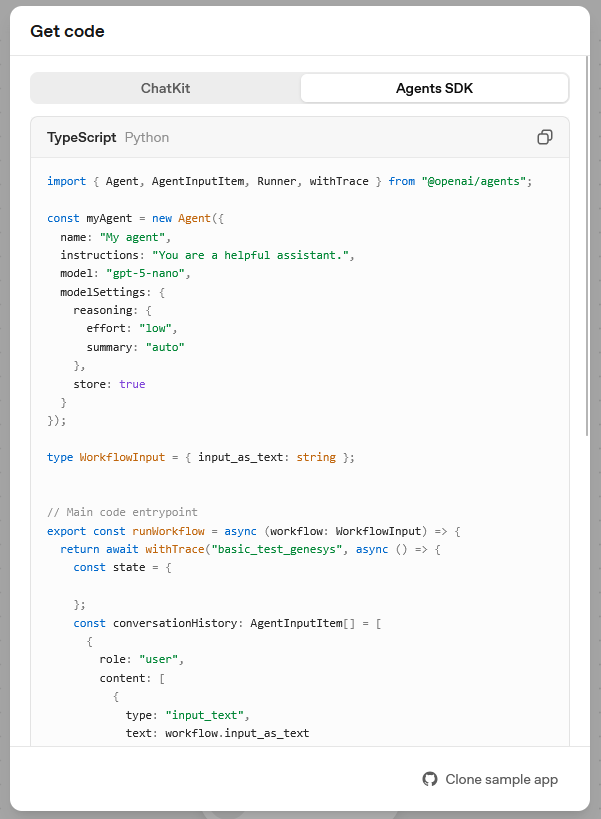Open the Clone sample app link
Image resolution: width=601 pixels, height=819 pixels.
tap(501, 779)
